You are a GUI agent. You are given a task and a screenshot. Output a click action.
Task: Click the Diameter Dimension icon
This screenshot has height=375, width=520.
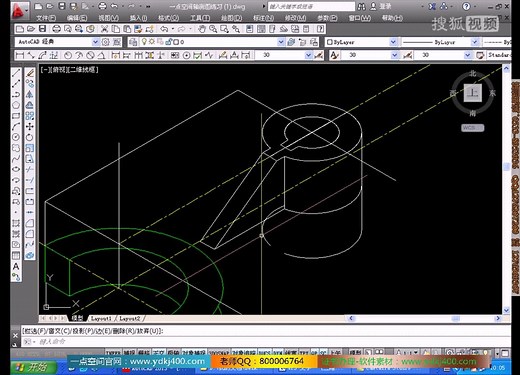pos(90,55)
